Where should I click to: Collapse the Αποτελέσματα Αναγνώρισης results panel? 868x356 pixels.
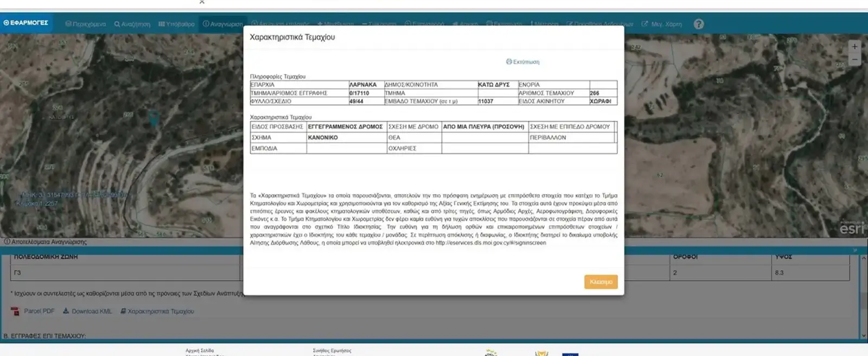pos(856,250)
